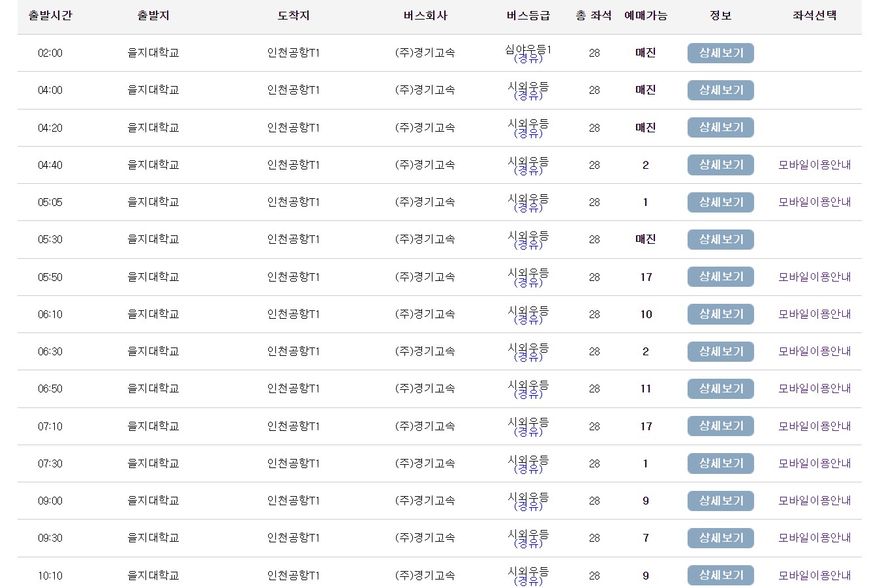The height and width of the screenshot is (588, 880).
Task: Click 을지대학교 in the 04:40 row
Action: [x=153, y=165]
